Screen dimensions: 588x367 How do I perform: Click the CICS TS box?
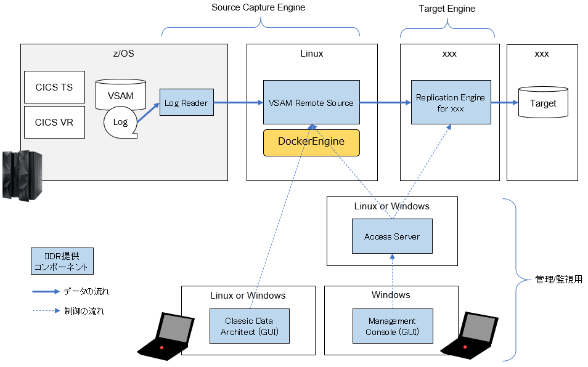tap(54, 87)
